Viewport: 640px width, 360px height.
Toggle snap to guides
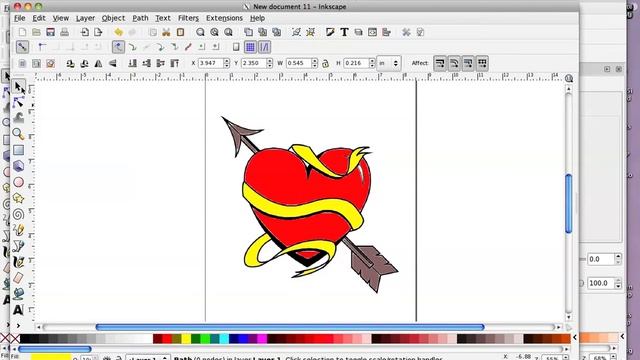pyautogui.click(x=264, y=47)
